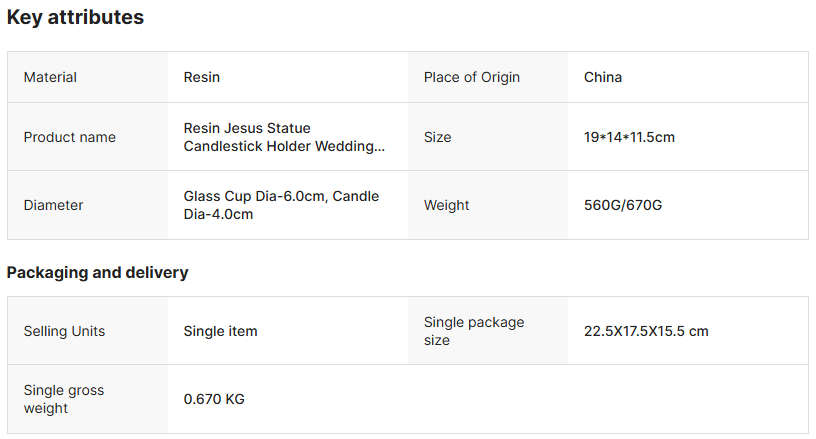Click the Selling Units label
816x439 pixels.
[64, 331]
